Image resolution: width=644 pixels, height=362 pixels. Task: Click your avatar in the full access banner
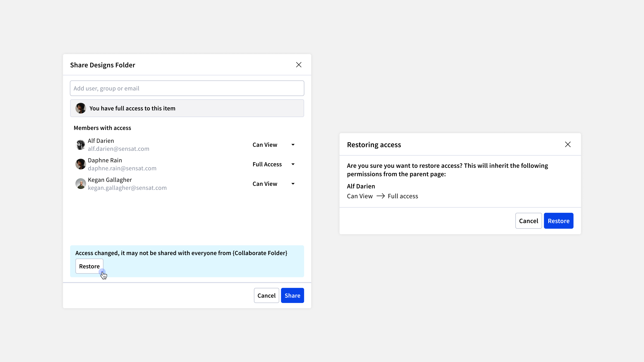(80, 108)
